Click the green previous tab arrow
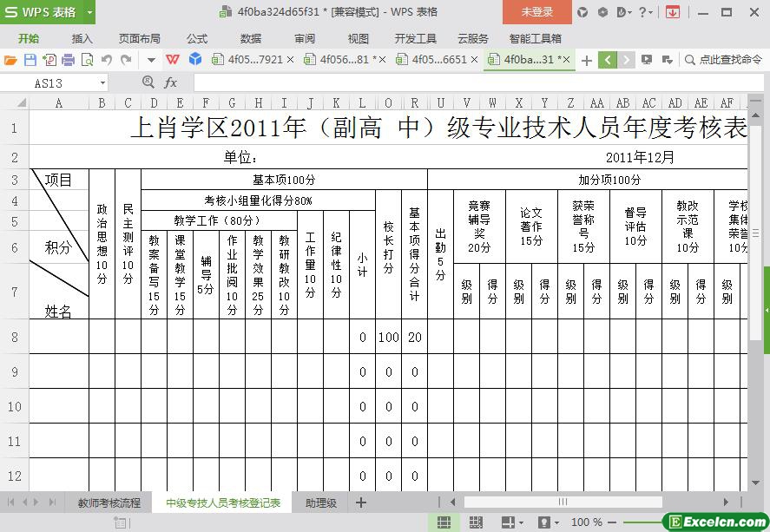Image resolution: width=770 pixels, height=532 pixels. [608, 60]
